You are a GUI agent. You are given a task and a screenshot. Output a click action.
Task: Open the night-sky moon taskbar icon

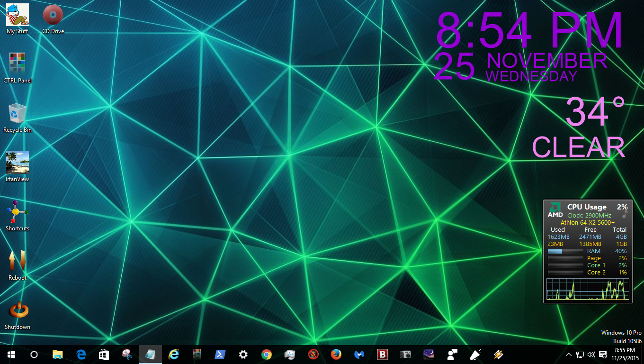(x=429, y=355)
